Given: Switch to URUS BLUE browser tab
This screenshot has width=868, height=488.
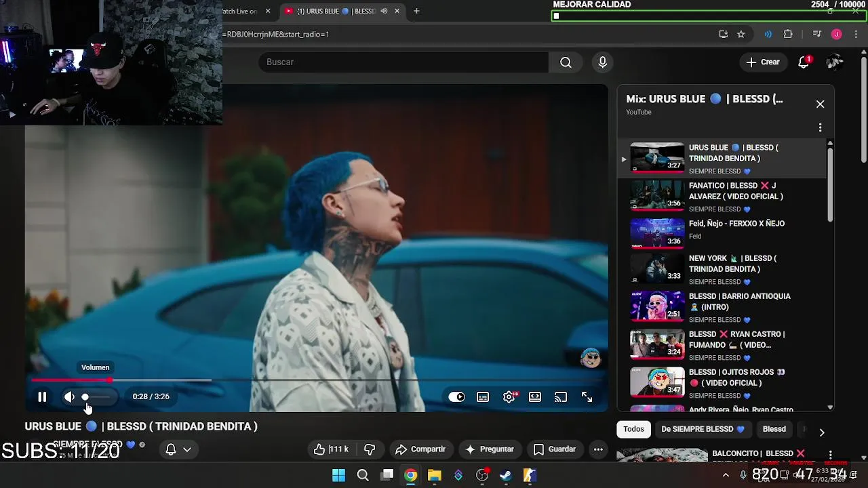Looking at the screenshot, I should pos(336,11).
